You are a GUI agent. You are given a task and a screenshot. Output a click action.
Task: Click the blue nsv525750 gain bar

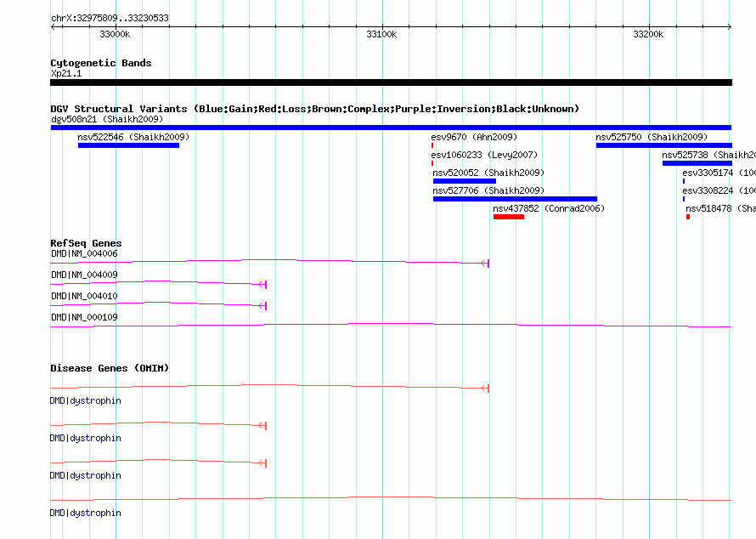click(664, 145)
